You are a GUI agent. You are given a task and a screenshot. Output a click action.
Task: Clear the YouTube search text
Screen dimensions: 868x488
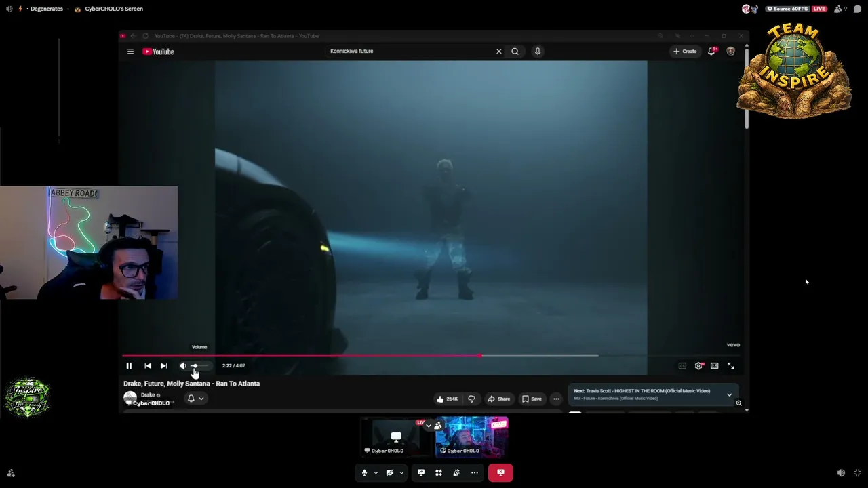pos(499,52)
